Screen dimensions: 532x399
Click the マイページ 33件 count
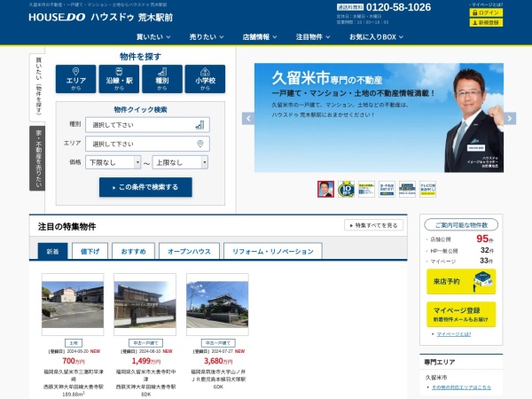point(486,261)
